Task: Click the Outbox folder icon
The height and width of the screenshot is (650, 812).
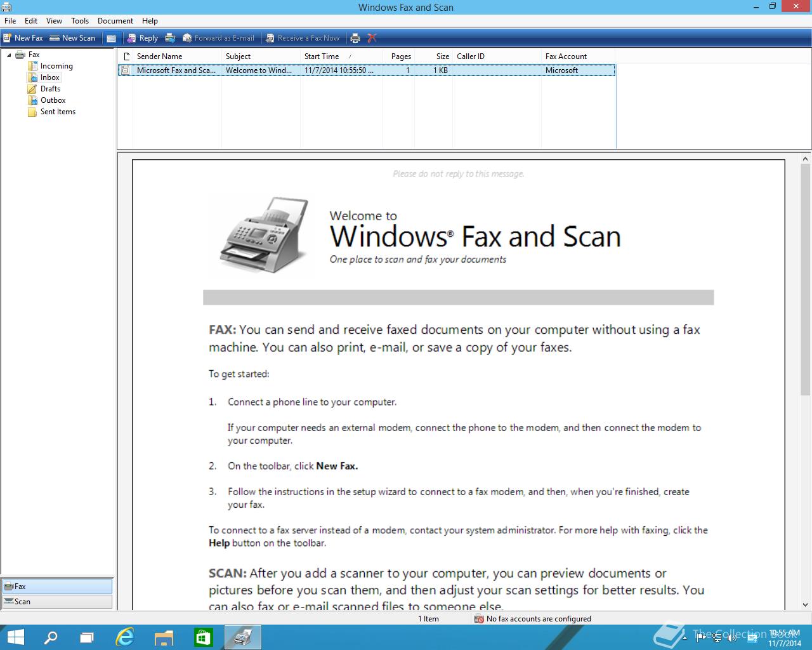Action: click(x=32, y=100)
